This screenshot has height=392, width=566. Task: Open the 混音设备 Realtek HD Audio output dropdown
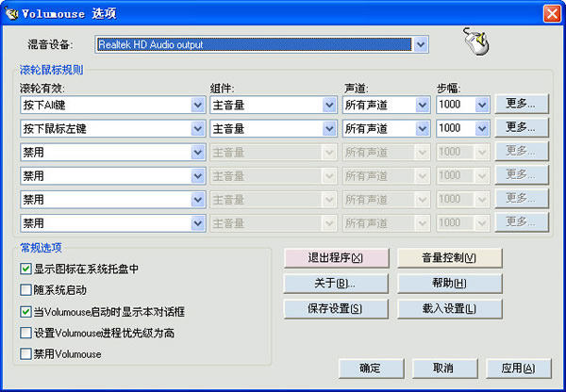[x=262, y=44]
